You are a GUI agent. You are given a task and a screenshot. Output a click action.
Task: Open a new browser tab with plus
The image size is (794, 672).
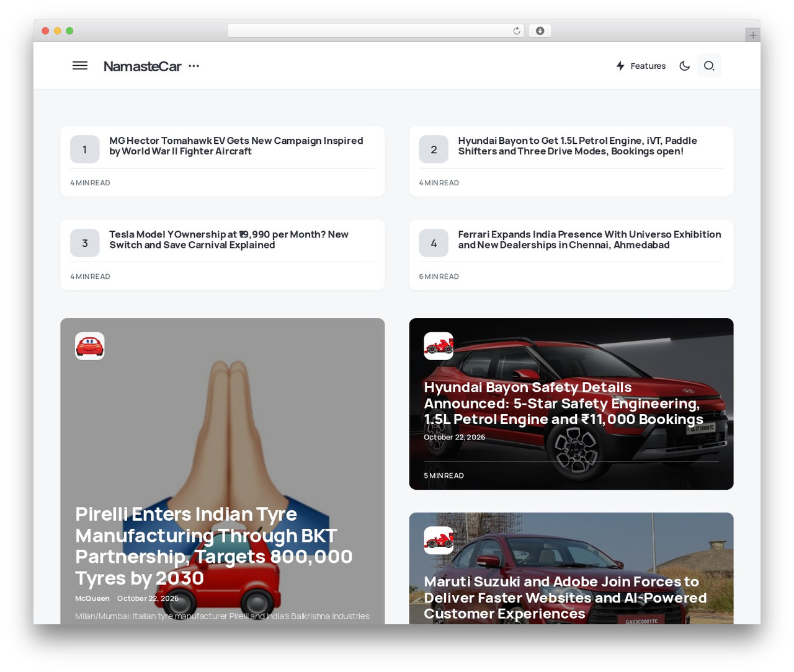pos(752,35)
